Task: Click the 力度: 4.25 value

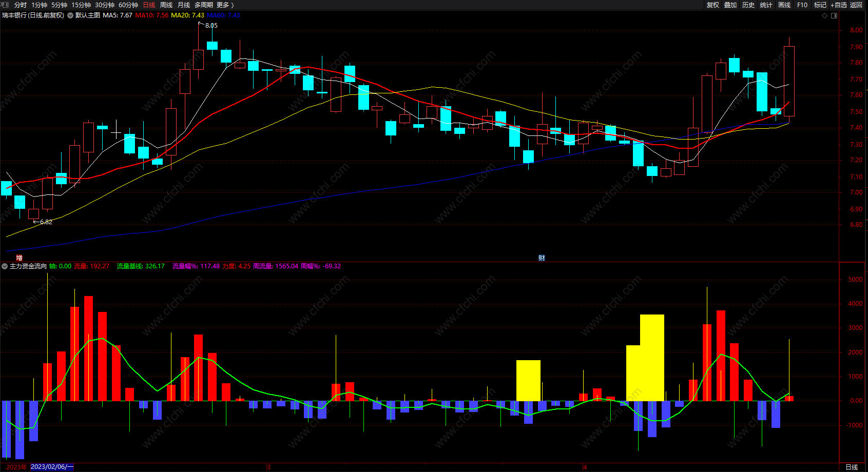Action: [237, 266]
